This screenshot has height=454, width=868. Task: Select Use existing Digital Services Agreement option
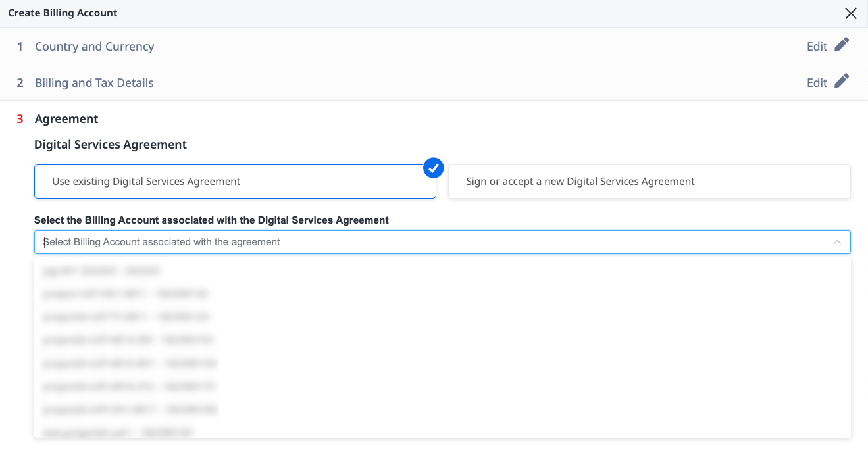pos(234,182)
